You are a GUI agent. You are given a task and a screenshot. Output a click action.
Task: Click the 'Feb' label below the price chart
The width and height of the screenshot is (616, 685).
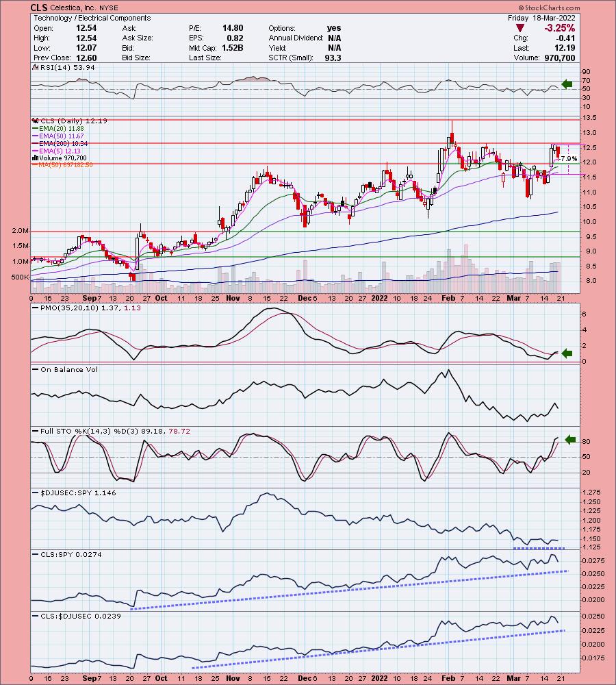coord(448,298)
